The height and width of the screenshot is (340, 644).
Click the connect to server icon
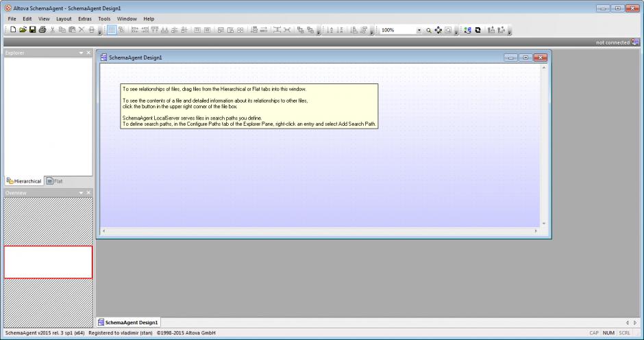(x=468, y=30)
